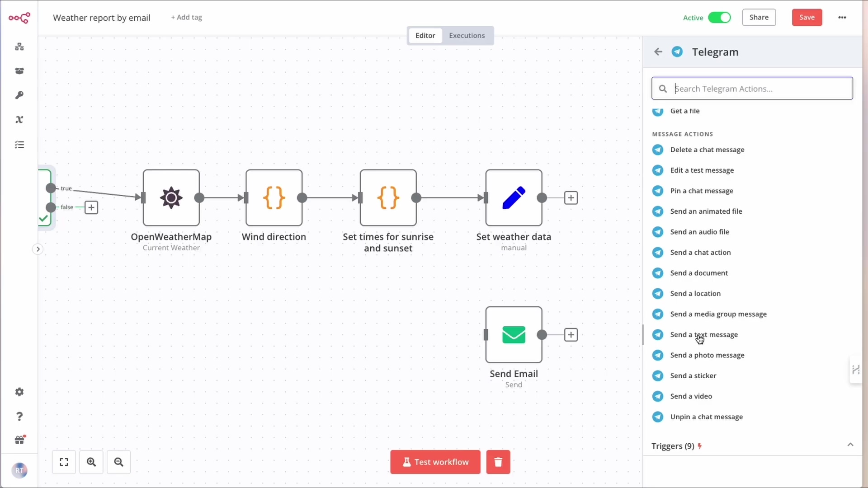Toggle the Active workflow switch
The height and width of the screenshot is (488, 868).
(x=719, y=18)
